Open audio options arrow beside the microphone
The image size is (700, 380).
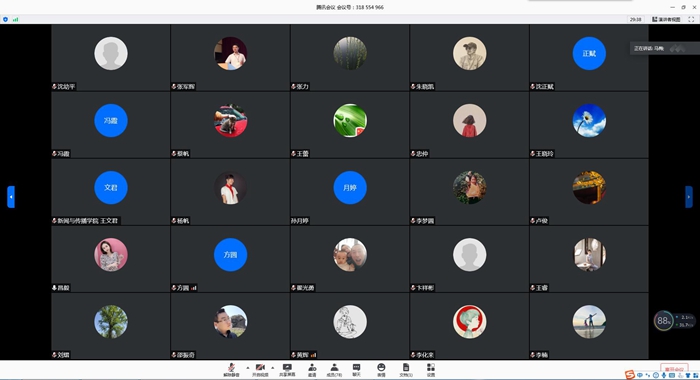coord(248,368)
